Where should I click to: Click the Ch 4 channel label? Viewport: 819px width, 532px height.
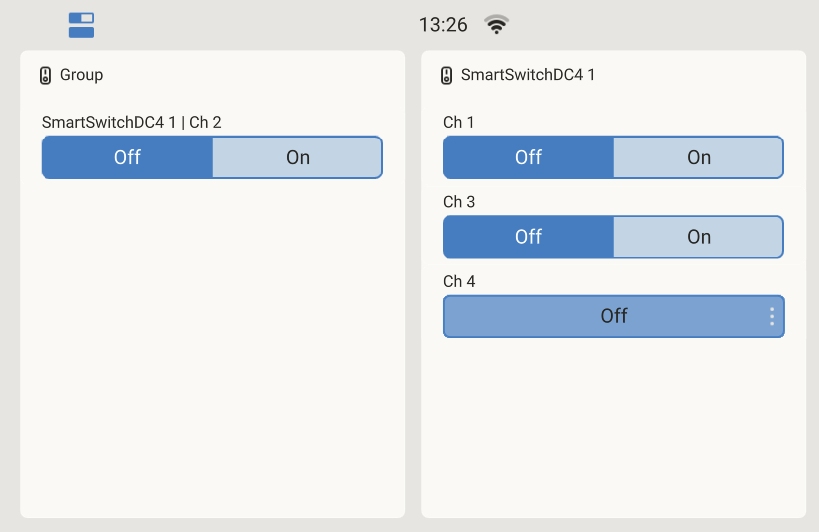[459, 282]
